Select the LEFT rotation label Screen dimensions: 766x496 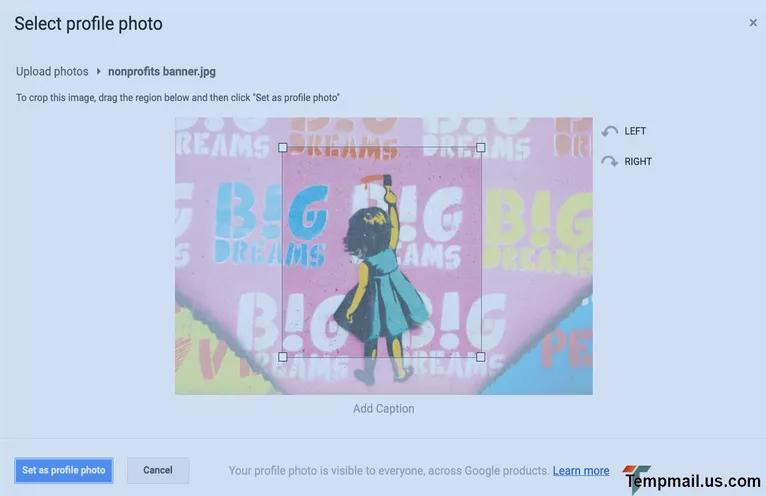click(635, 131)
